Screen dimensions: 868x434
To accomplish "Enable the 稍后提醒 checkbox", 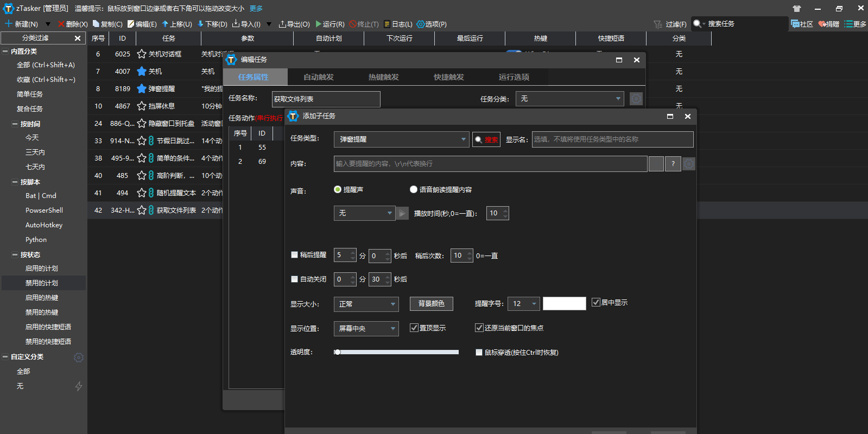I will [295, 255].
